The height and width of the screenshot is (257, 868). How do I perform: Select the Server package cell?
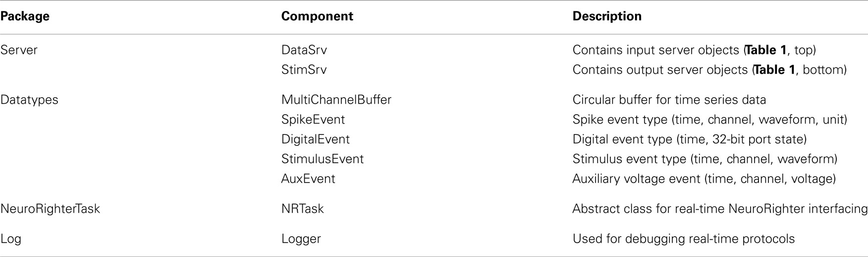(x=19, y=50)
